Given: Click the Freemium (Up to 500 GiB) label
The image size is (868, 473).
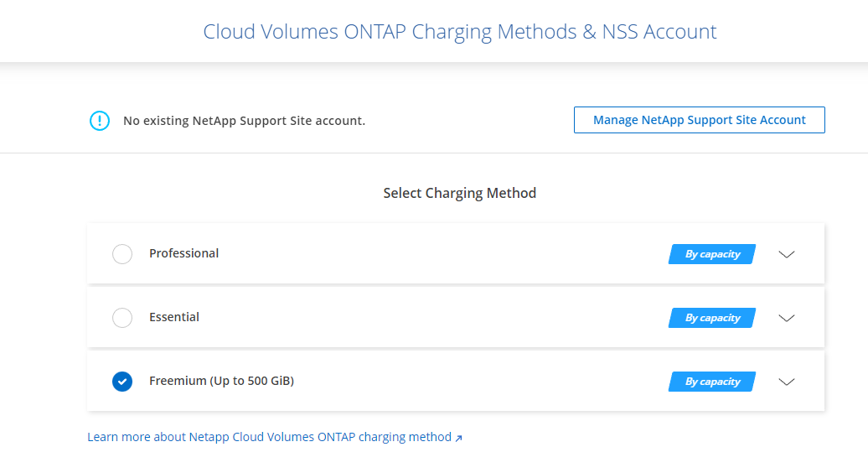Looking at the screenshot, I should coord(221,381).
